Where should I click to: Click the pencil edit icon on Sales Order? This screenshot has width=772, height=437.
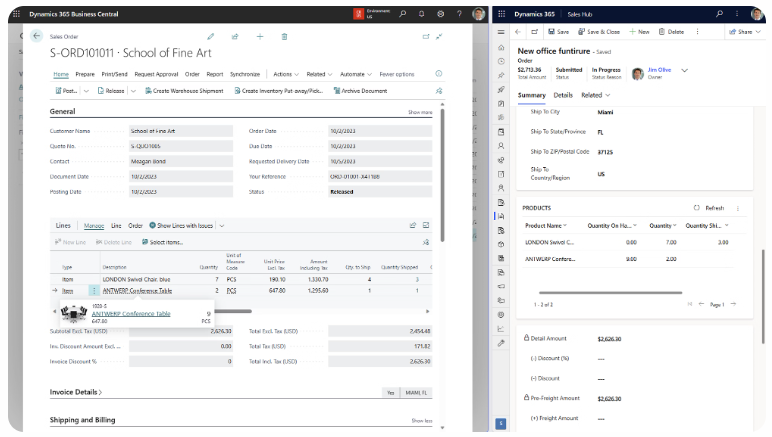[211, 36]
